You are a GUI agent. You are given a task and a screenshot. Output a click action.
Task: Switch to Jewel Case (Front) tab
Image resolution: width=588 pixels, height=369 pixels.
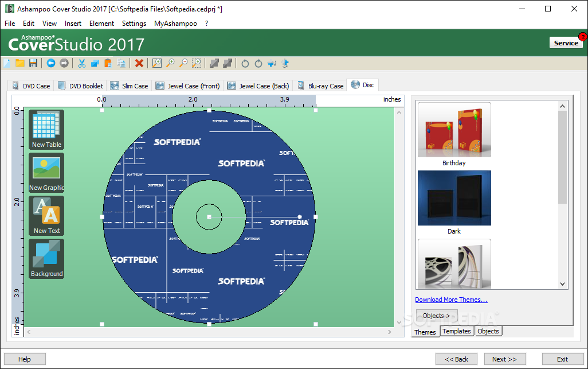[x=187, y=86]
